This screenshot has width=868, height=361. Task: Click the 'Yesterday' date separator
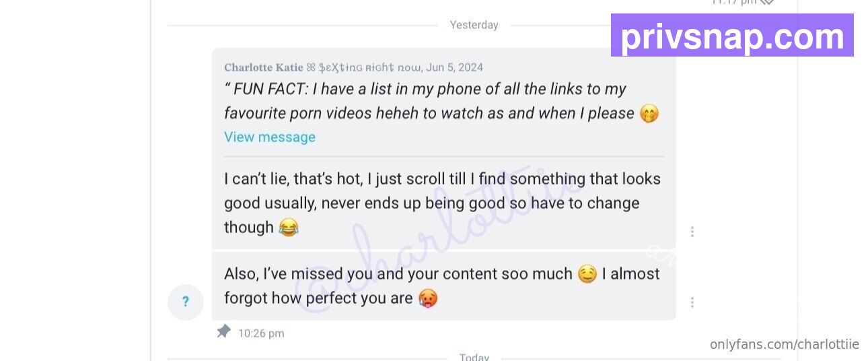coord(474,25)
